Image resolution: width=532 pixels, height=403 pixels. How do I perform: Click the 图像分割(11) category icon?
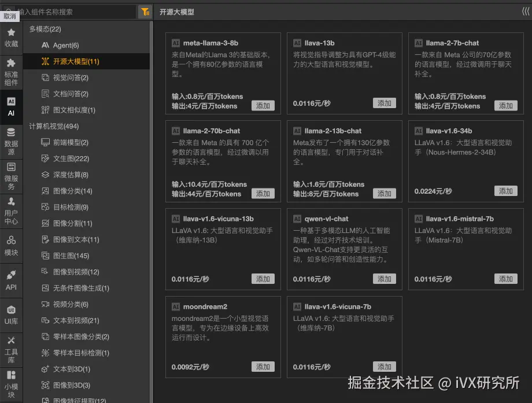[x=45, y=223]
